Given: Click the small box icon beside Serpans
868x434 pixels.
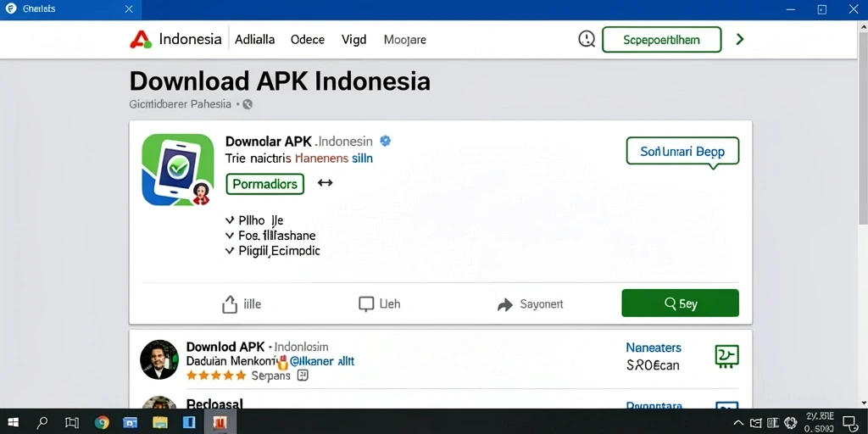Looking at the screenshot, I should pos(303,376).
